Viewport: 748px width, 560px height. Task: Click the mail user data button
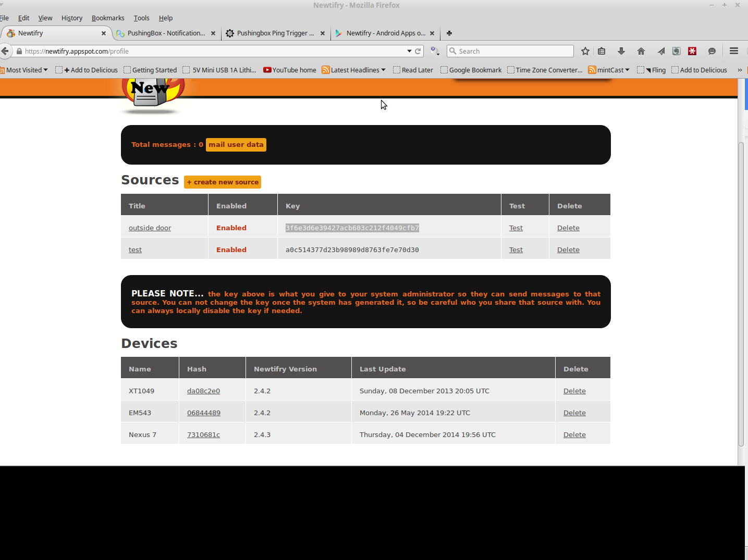click(x=236, y=145)
